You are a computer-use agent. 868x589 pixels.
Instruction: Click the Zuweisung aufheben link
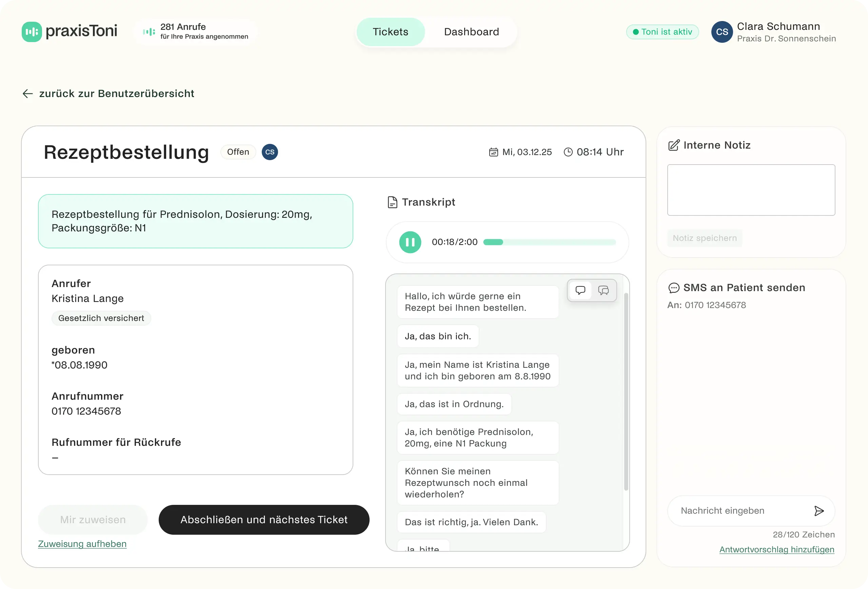pos(82,544)
